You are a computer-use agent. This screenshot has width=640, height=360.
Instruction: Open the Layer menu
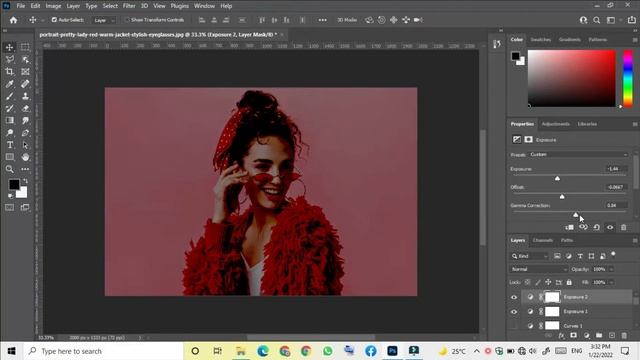(x=73, y=6)
